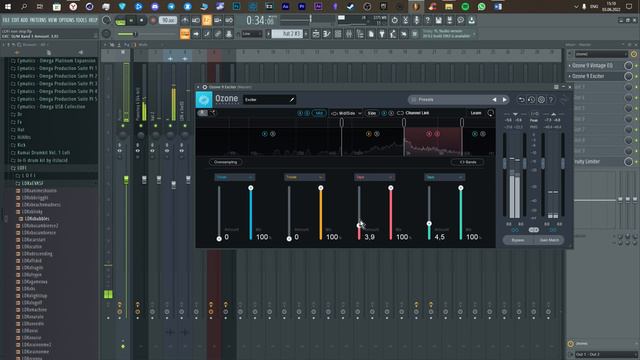Screen dimensions: 640x360
Task: Open the ADD menu
Action: coord(24,20)
